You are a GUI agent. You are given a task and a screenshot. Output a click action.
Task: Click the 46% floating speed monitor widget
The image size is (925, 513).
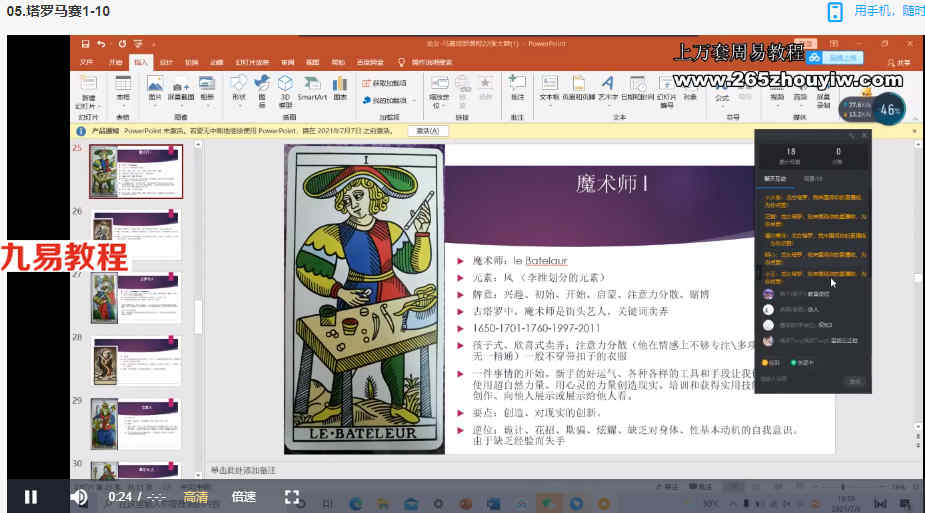click(872, 109)
